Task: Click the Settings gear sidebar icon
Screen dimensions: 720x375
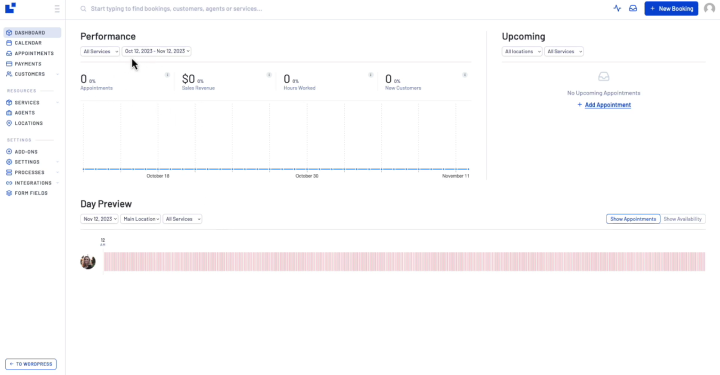Action: (9, 162)
